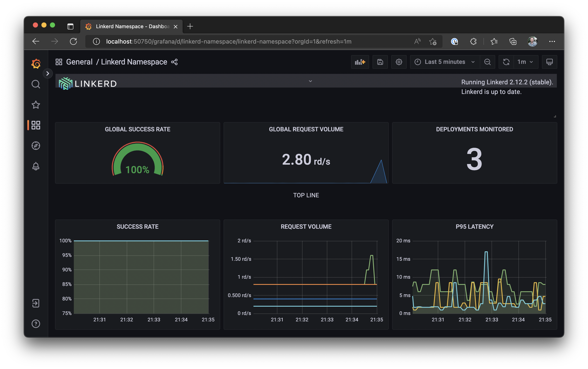
Task: View site information icon in address bar
Action: point(96,41)
